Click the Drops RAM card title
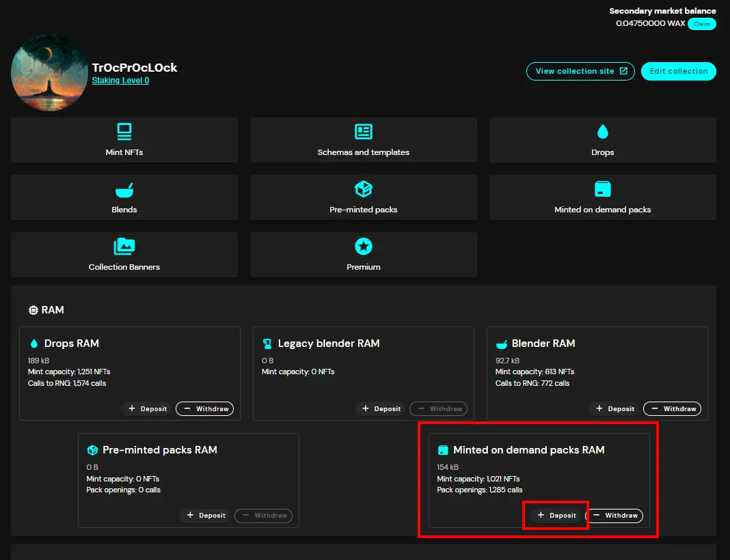This screenshot has width=730, height=560. [x=72, y=344]
